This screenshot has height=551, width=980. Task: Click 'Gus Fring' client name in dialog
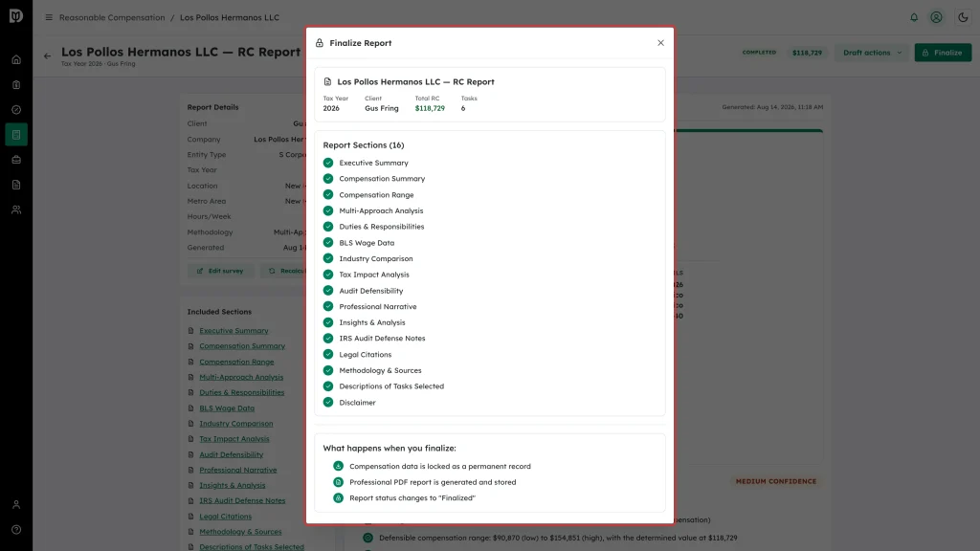[381, 109]
